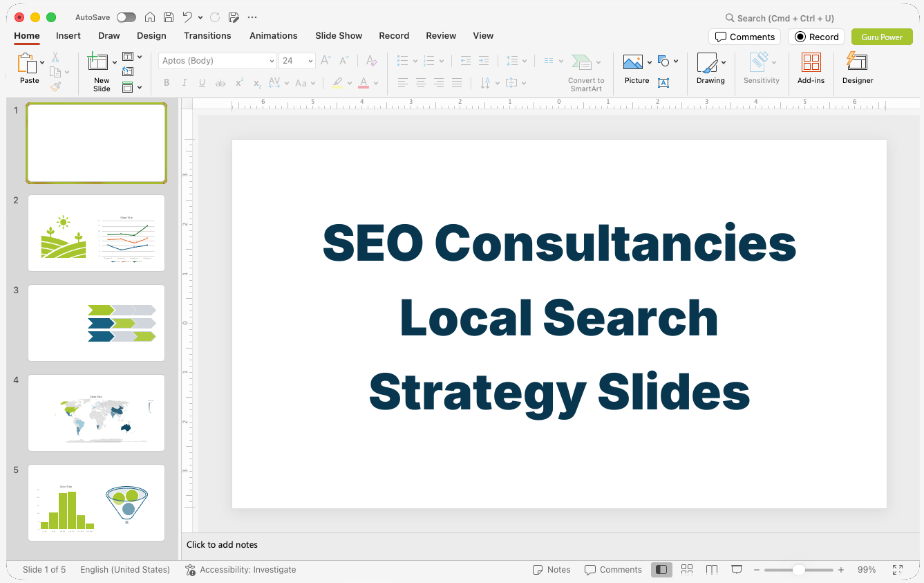Toggle the AutoSave switch
924x583 pixels.
(126, 17)
